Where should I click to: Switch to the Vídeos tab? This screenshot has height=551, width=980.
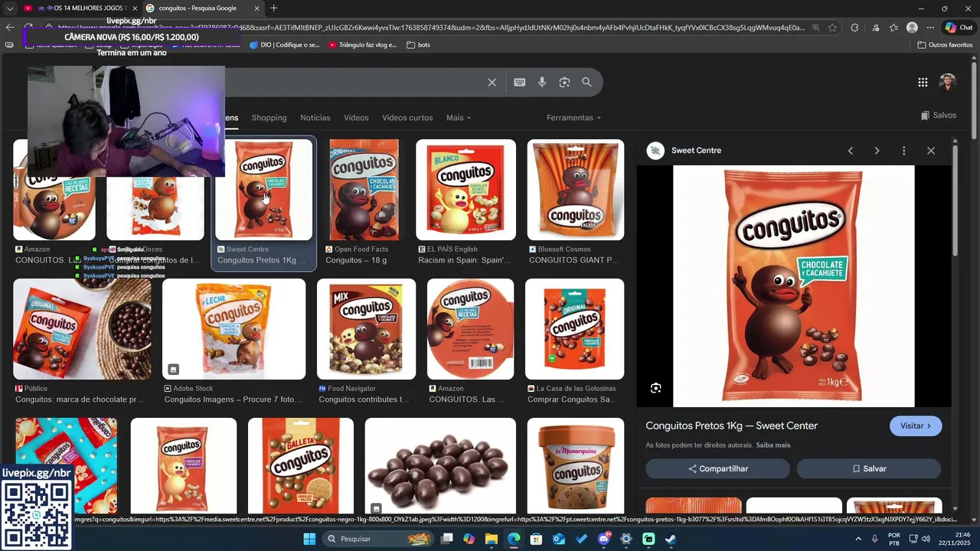coord(356,118)
